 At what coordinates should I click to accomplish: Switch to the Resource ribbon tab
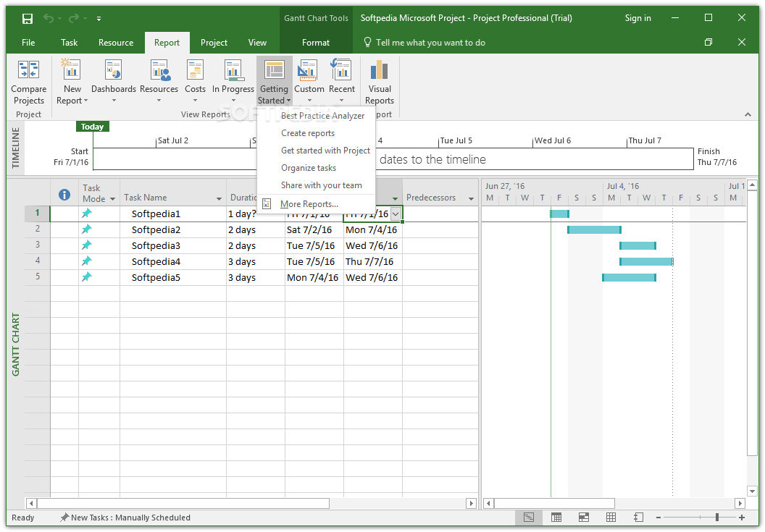[x=116, y=43]
